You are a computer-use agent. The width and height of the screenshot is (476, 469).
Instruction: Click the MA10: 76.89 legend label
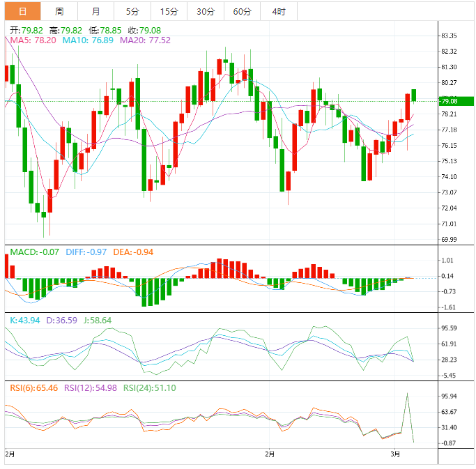[88, 40]
